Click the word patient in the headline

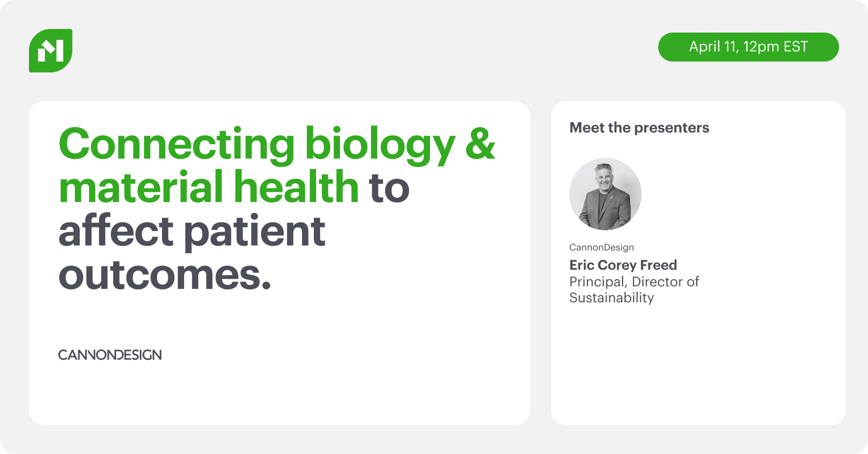click(x=255, y=232)
